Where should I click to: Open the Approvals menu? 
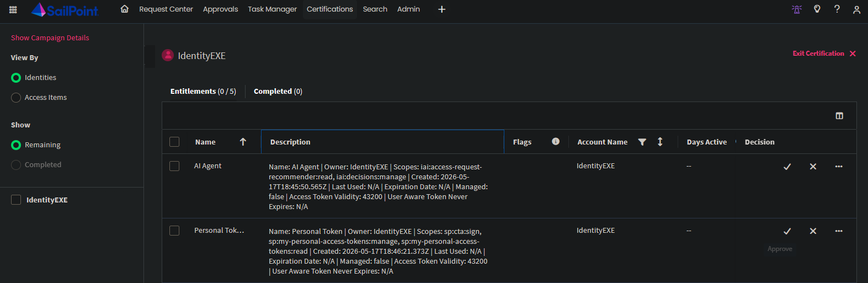click(x=220, y=9)
